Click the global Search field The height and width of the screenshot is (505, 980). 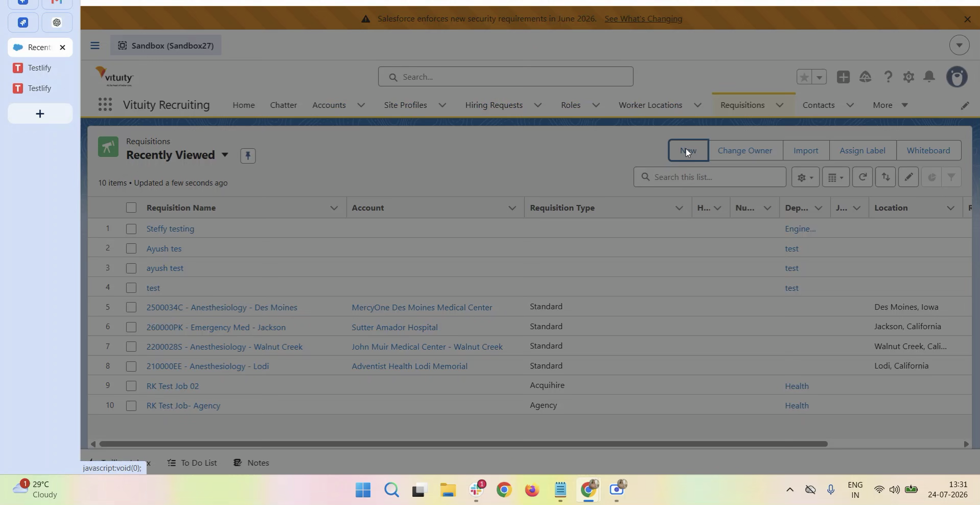[506, 77]
